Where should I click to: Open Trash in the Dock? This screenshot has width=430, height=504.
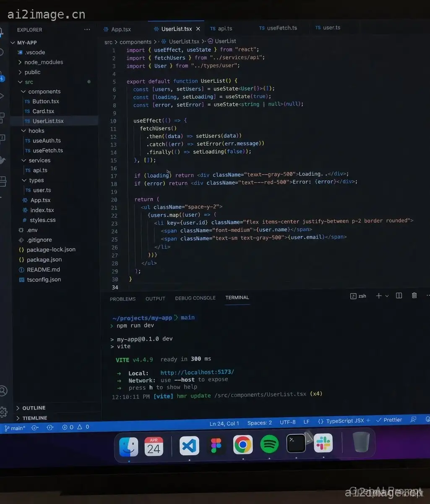tap(361, 442)
